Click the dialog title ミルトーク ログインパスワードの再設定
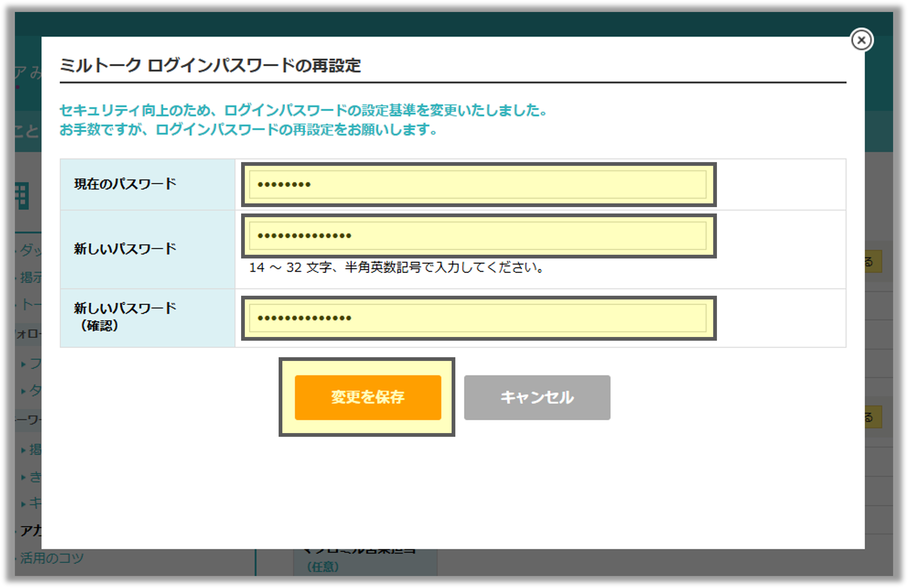Viewport: 908px width, 588px height. [210, 65]
